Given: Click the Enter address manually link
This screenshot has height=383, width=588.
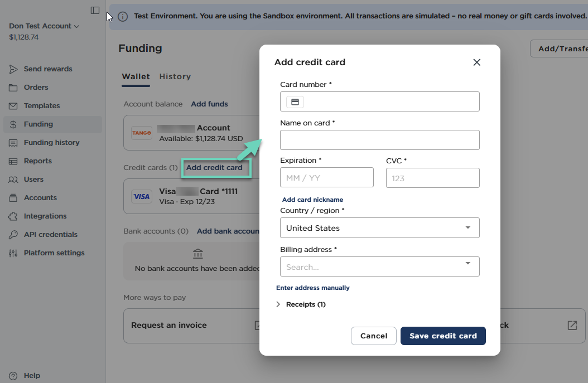Looking at the screenshot, I should [x=313, y=288].
